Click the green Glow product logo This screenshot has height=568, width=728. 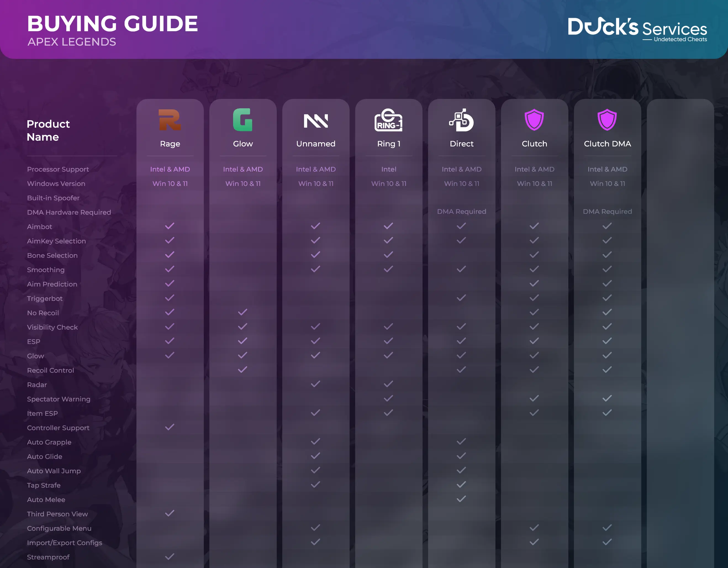point(243,120)
